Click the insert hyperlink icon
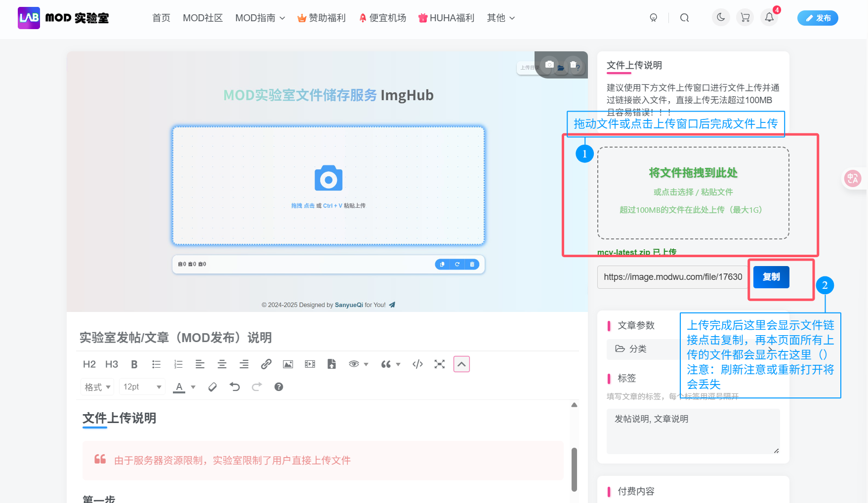This screenshot has width=868, height=503. tap(266, 364)
